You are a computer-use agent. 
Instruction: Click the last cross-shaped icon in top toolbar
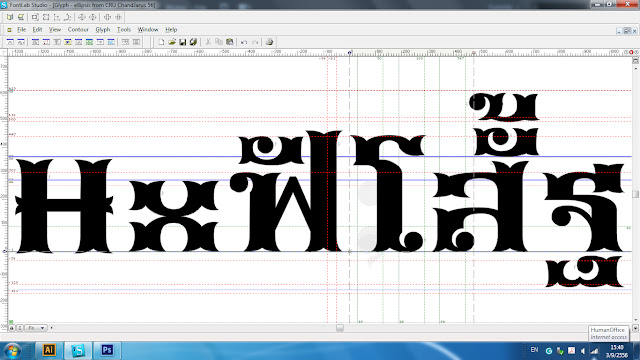pyautogui.click(x=118, y=17)
